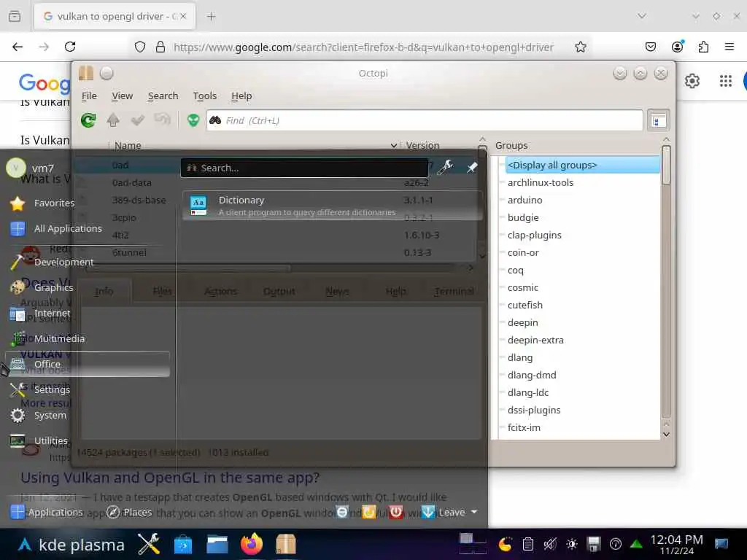Click the Octopi package-box window icon
Screen dimensions: 747x560
[86, 74]
